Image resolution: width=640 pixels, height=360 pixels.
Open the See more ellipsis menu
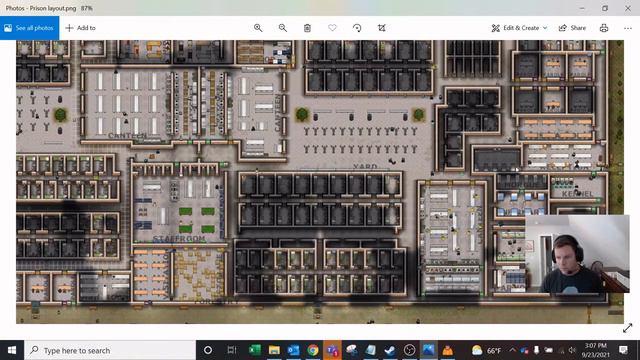point(628,28)
